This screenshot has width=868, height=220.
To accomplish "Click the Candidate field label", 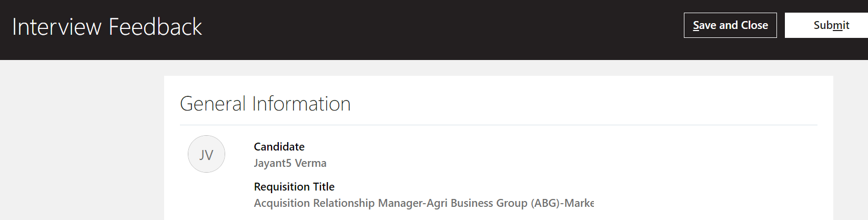I will tap(279, 147).
